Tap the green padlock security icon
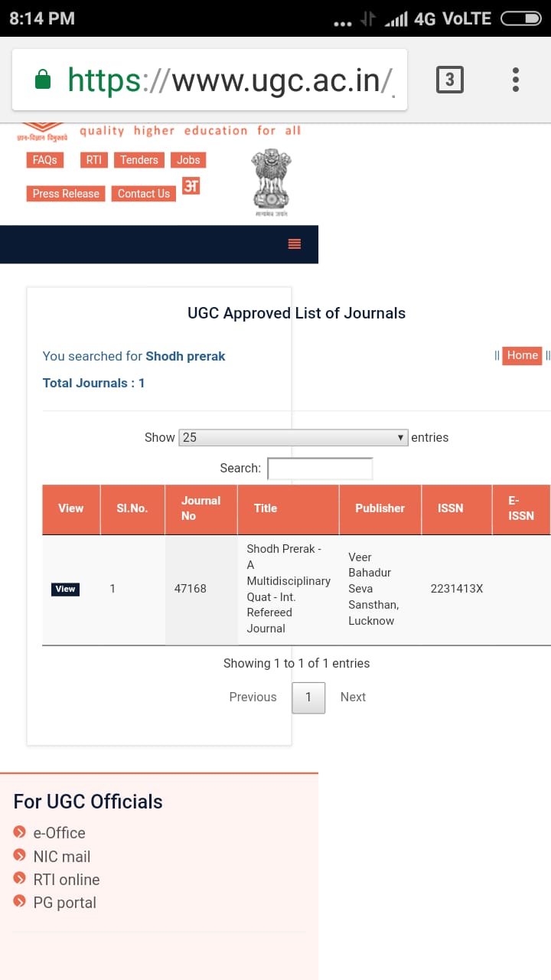The height and width of the screenshot is (980, 551). click(x=44, y=80)
